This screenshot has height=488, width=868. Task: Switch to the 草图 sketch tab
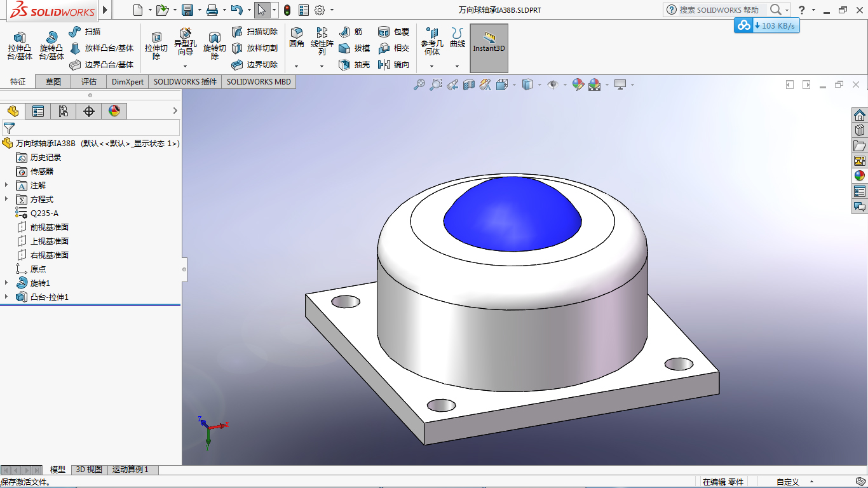tap(53, 81)
